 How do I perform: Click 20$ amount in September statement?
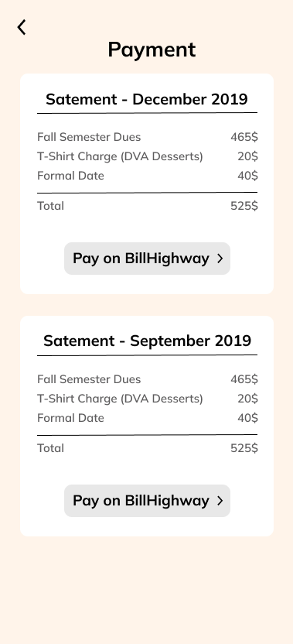click(x=248, y=399)
